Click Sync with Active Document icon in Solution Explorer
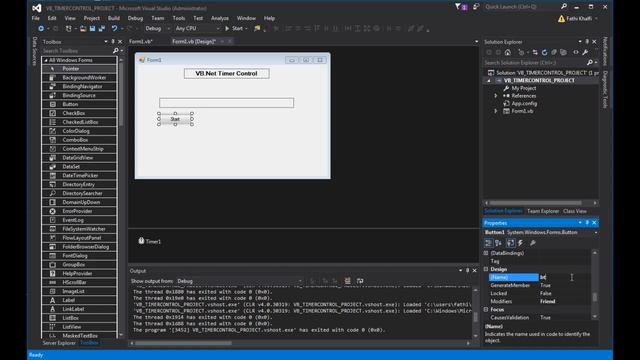 [535, 52]
